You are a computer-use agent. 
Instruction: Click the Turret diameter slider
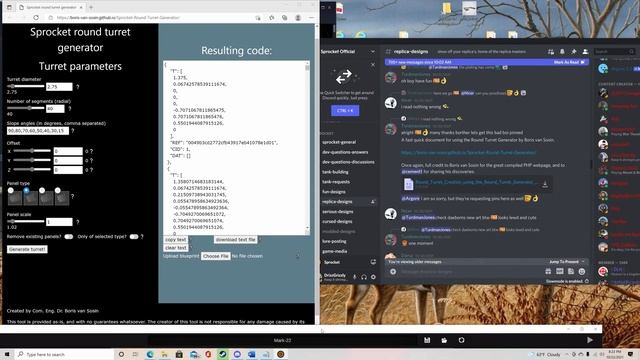click(x=25, y=86)
